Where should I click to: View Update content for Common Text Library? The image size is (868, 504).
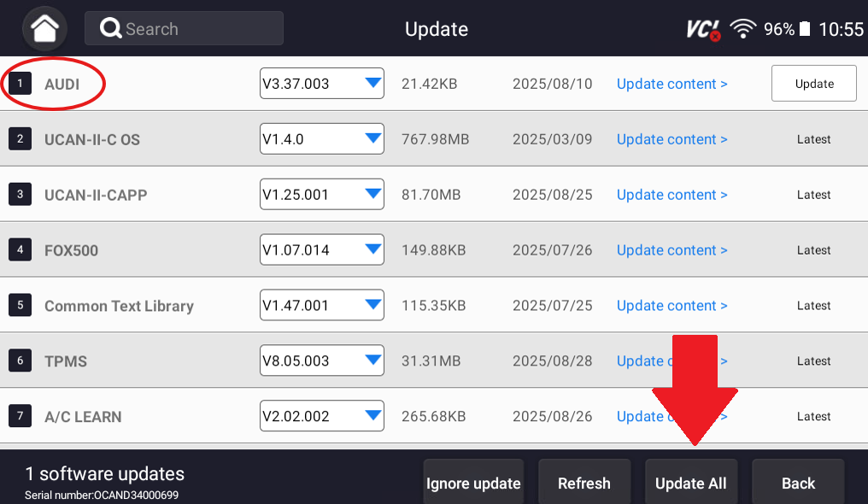tap(672, 305)
